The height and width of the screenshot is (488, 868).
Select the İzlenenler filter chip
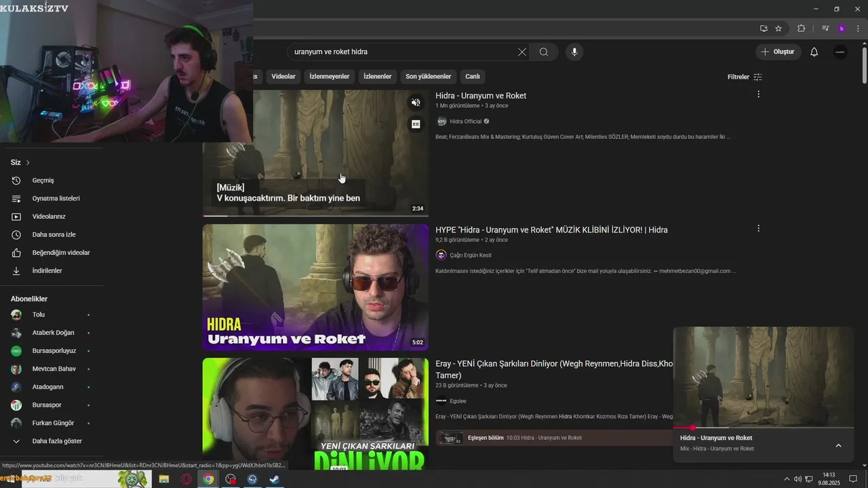pos(378,77)
